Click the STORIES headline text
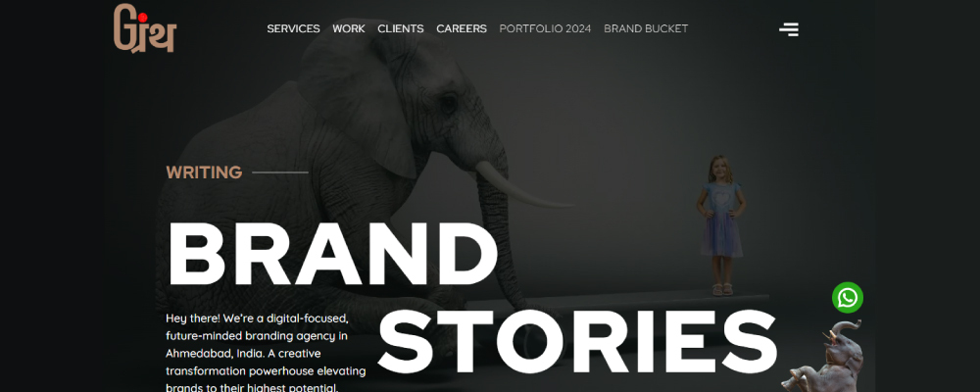 577,341
